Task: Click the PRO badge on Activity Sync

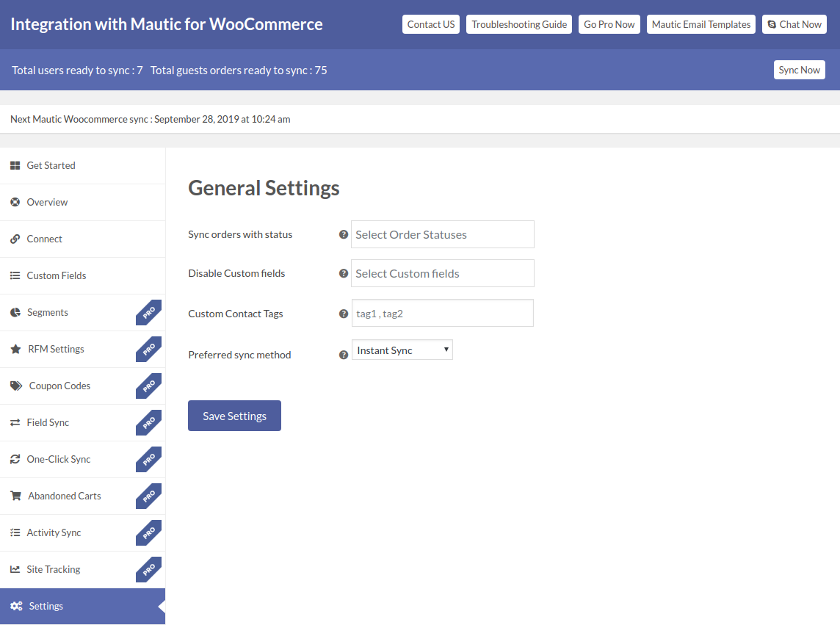Action: tap(148, 532)
